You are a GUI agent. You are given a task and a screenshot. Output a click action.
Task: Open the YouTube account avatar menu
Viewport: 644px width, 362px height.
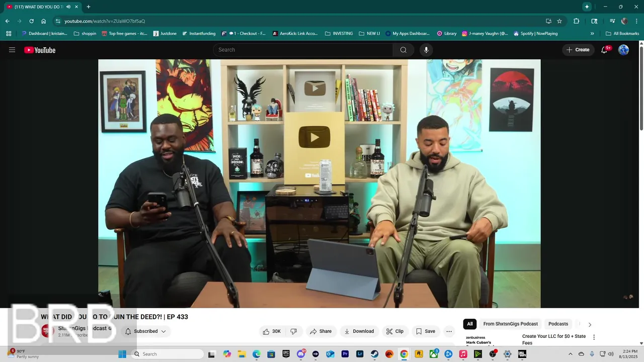tap(623, 50)
